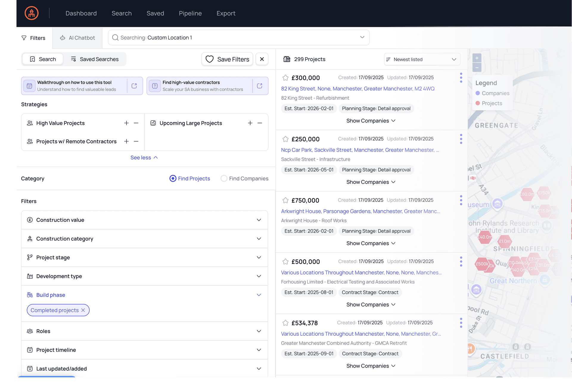The image size is (572, 392).
Task: Star the £750,000 Arkwright House project
Action: point(285,200)
